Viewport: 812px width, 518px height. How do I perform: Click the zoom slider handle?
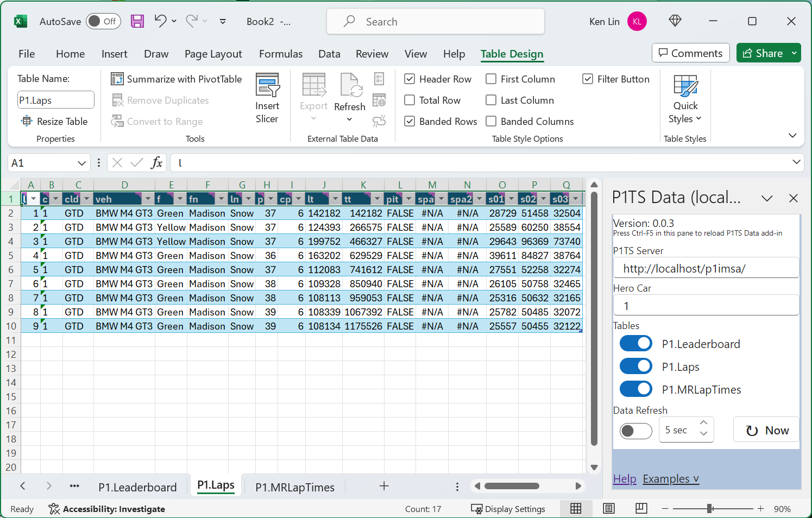(x=709, y=509)
